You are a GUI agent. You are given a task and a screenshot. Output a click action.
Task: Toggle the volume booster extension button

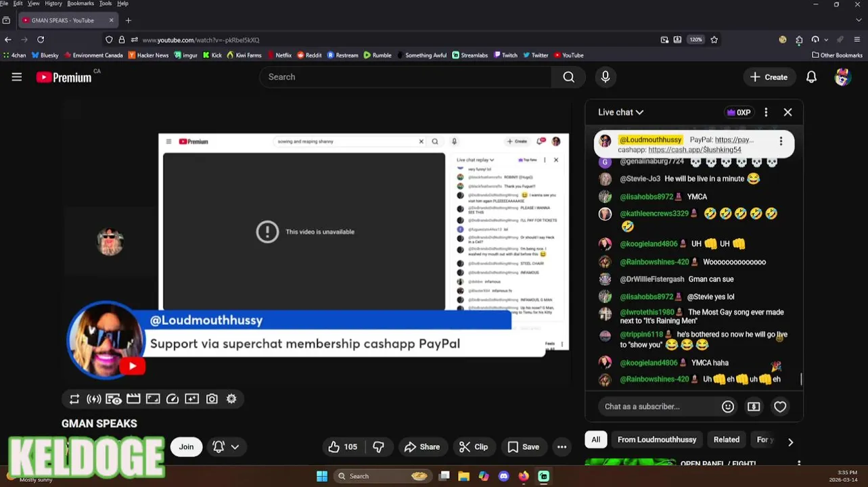tap(94, 399)
